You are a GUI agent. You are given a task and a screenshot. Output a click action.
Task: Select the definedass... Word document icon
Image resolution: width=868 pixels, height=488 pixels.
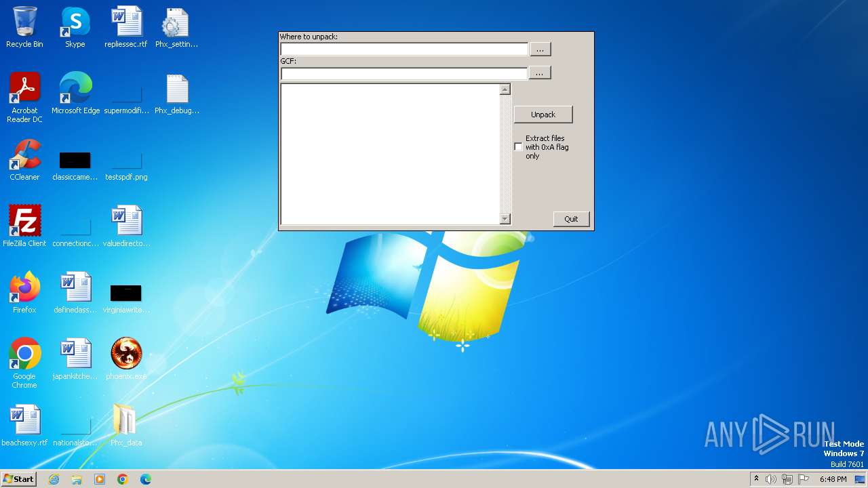pos(75,293)
